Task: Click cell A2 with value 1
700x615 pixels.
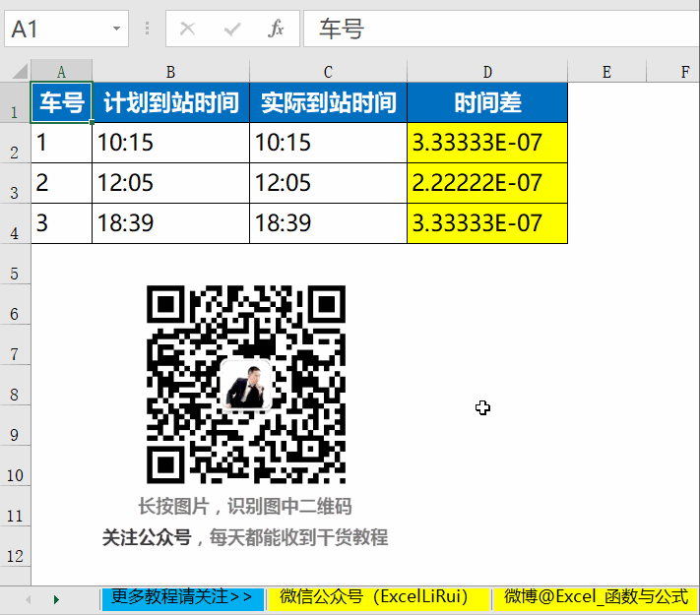Action: (x=62, y=143)
